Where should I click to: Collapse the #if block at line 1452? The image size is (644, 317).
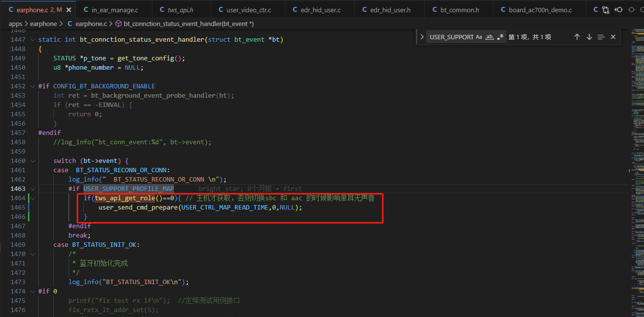(33, 86)
